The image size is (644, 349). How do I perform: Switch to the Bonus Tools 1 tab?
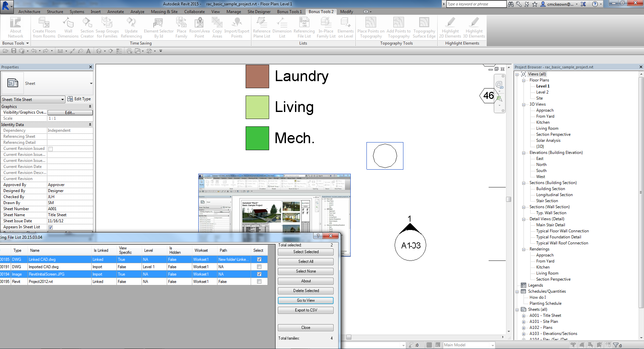click(x=289, y=12)
